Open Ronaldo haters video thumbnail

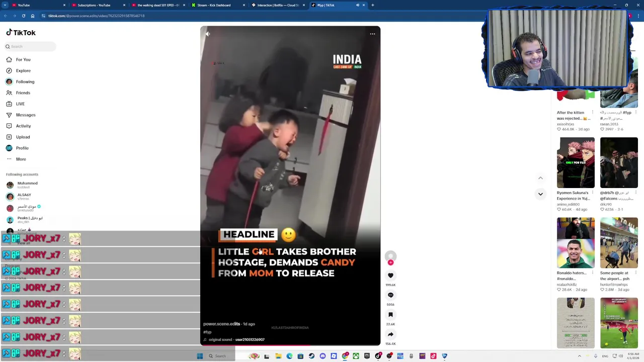tap(576, 243)
